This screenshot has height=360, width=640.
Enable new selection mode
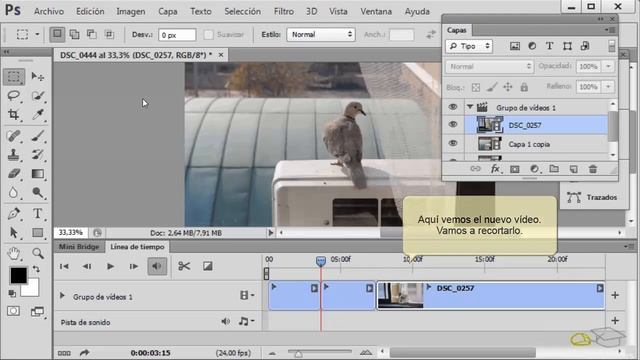tap(57, 34)
